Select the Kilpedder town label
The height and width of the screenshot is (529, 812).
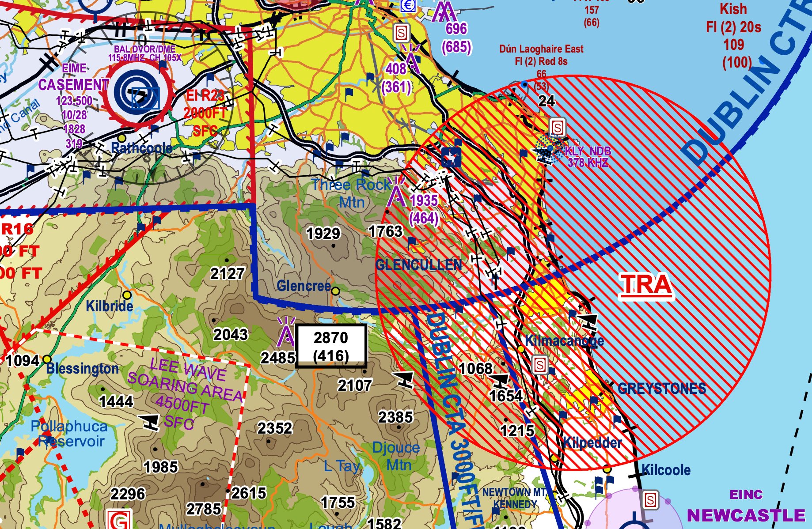point(592,443)
